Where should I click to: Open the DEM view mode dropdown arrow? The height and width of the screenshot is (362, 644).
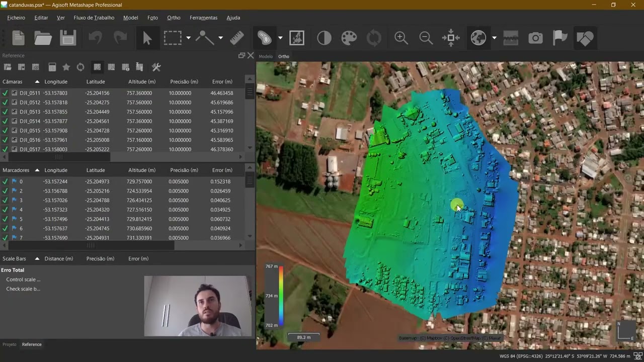(x=280, y=38)
